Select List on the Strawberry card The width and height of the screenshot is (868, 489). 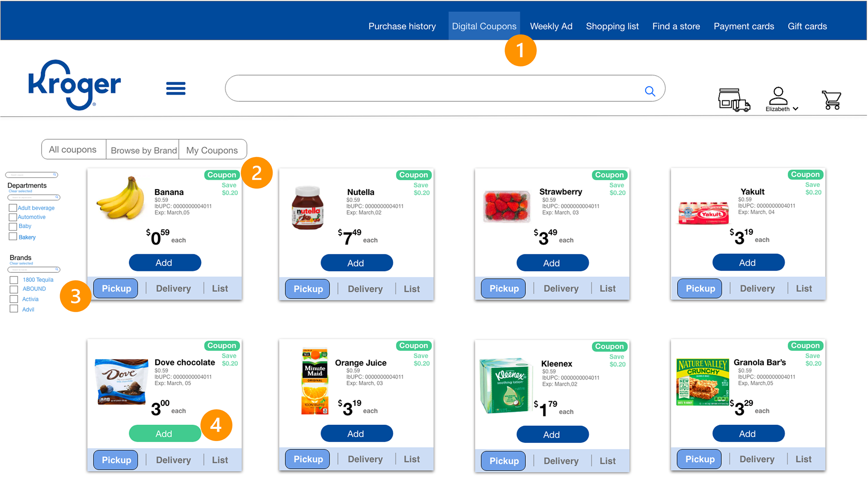coord(607,289)
